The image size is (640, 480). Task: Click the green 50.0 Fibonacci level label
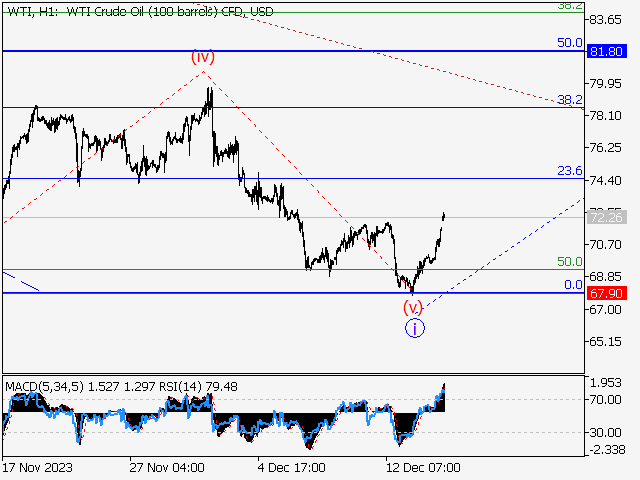(x=570, y=261)
